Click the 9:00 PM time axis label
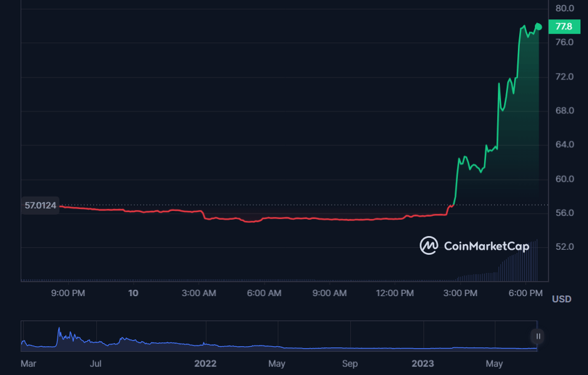 pyautogui.click(x=68, y=293)
